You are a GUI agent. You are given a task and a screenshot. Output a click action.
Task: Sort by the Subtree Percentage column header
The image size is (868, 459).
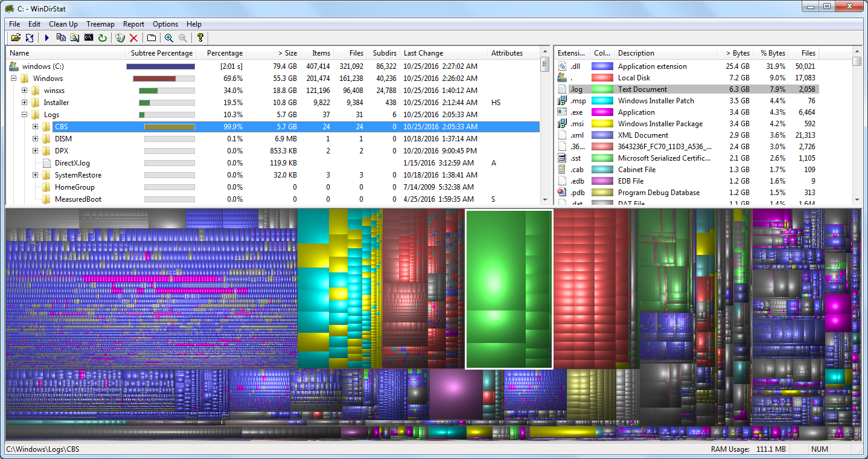(x=162, y=53)
